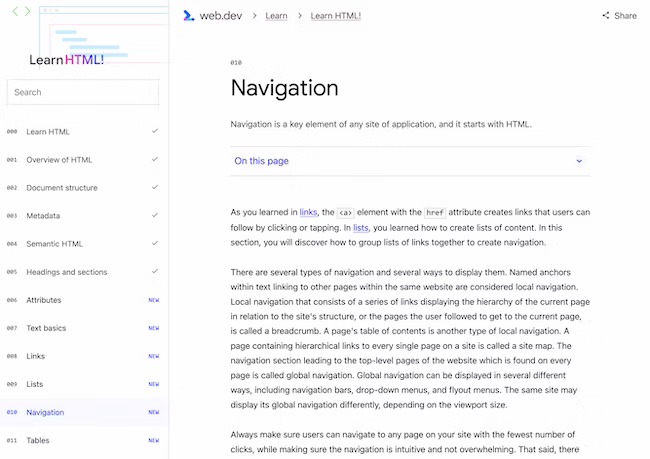
Task: Click the checkmark next to Learn HTML
Action: [154, 131]
